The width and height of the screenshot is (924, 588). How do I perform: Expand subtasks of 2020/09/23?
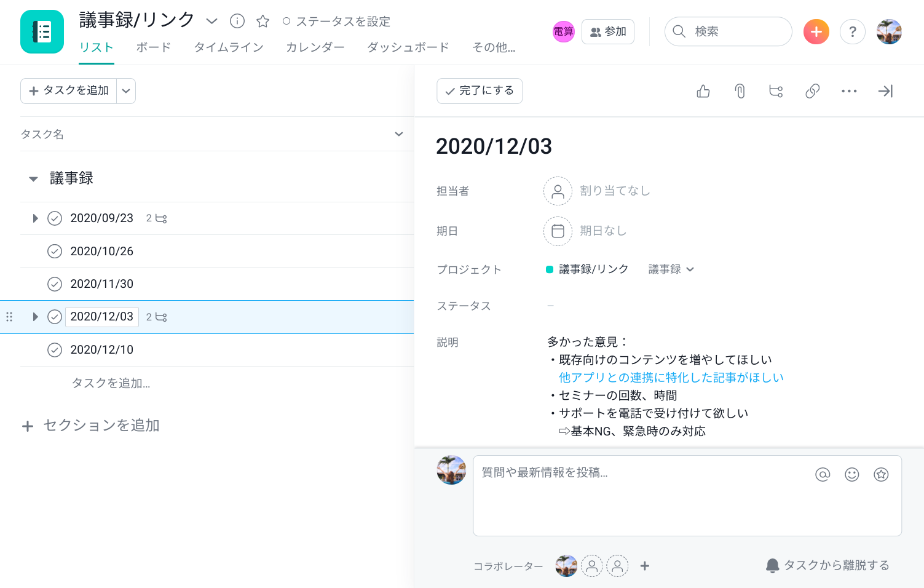35,218
